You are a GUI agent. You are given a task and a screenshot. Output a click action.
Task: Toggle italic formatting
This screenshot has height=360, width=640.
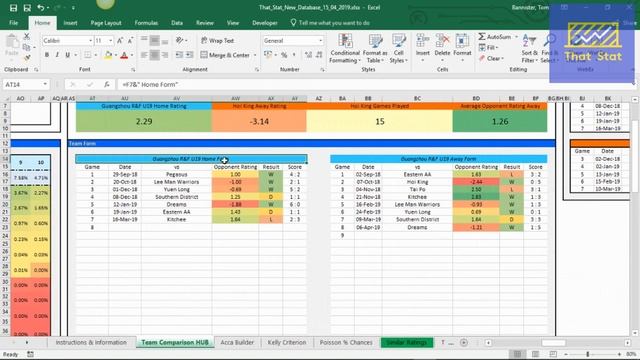57,55
